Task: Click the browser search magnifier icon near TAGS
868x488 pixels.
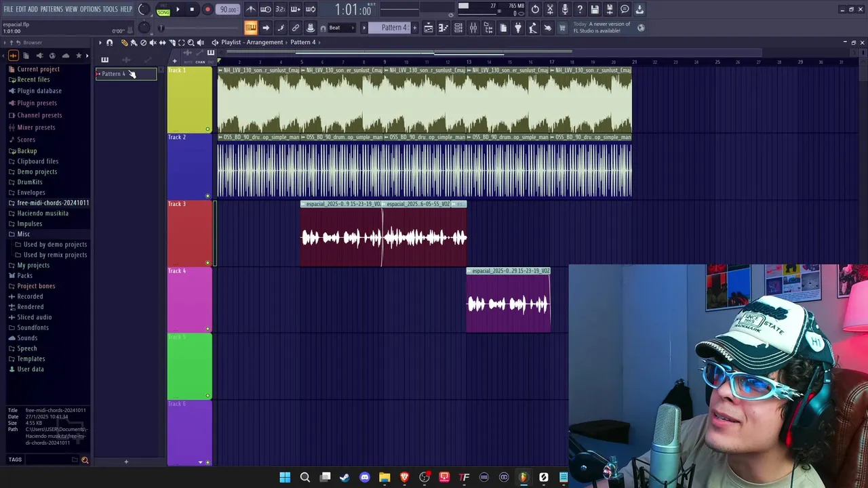Action: click(x=85, y=460)
